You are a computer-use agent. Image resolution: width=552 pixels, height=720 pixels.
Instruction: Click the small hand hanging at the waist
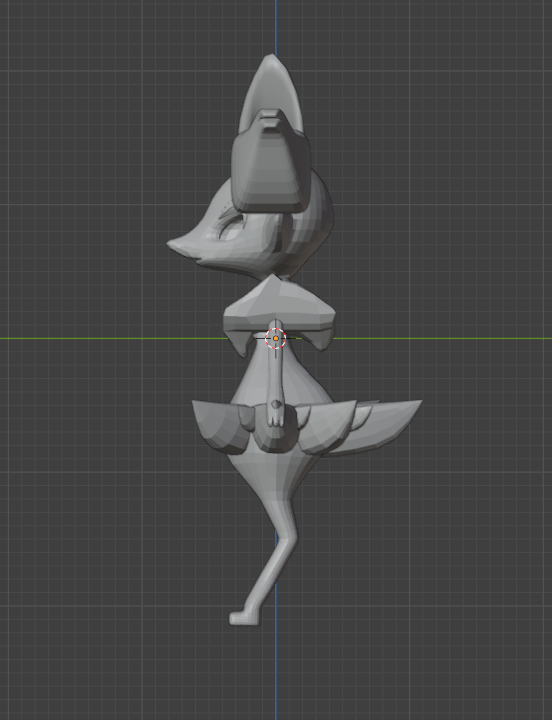click(276, 412)
